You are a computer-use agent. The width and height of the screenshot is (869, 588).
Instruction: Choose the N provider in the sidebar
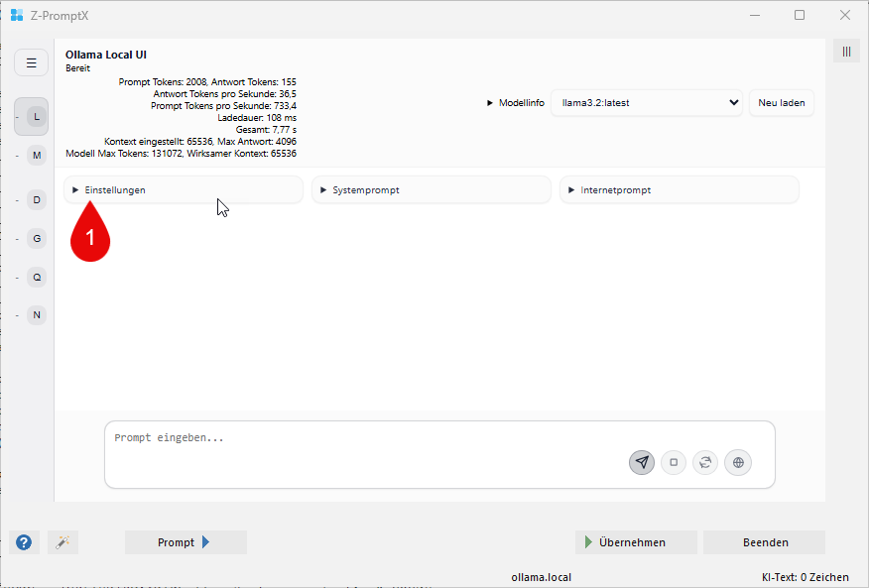[37, 315]
